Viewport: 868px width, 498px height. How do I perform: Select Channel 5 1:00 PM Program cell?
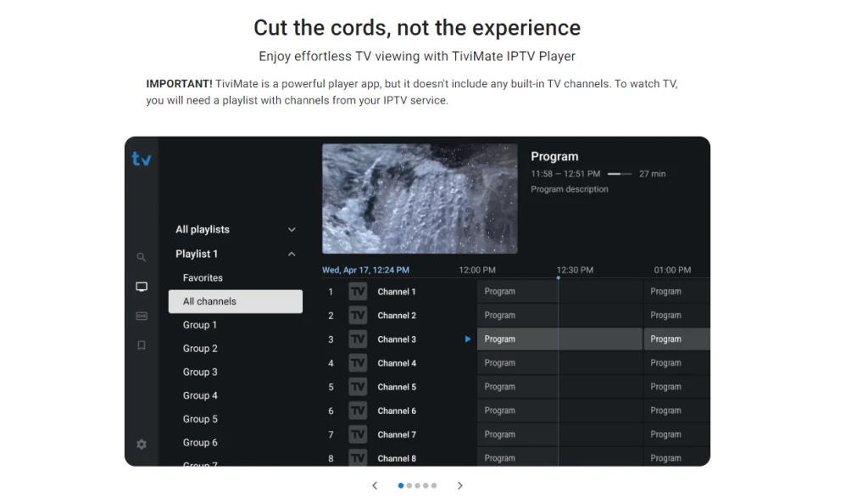point(676,387)
